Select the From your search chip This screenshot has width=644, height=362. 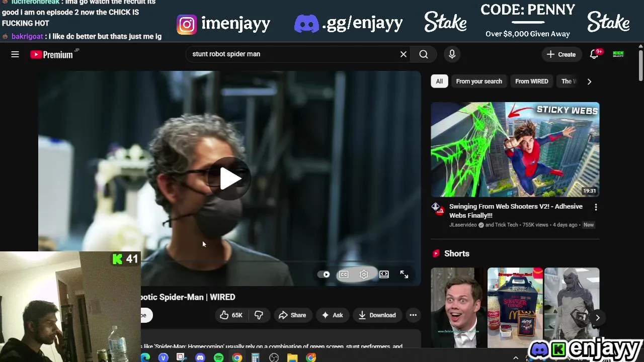[479, 81]
